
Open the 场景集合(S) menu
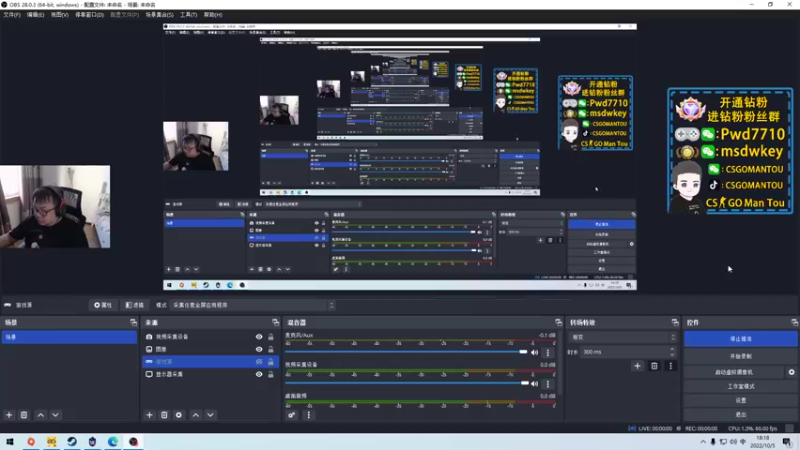click(x=159, y=15)
